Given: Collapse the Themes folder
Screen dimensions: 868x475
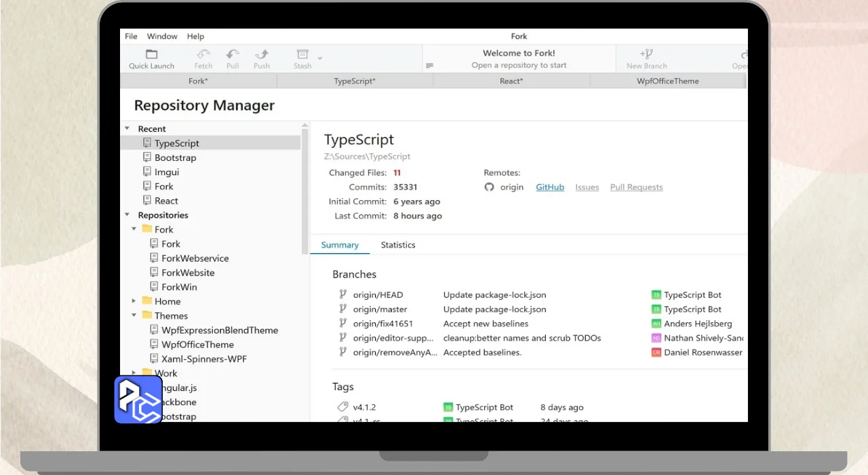Looking at the screenshot, I should coord(134,316).
